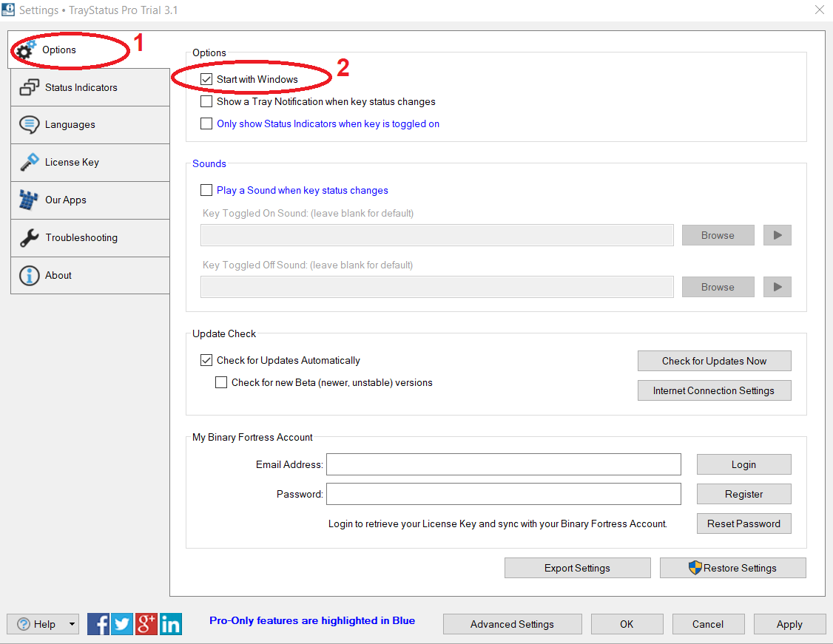Enable Play a Sound when key status changes
Screen dimensions: 833x644
point(206,190)
